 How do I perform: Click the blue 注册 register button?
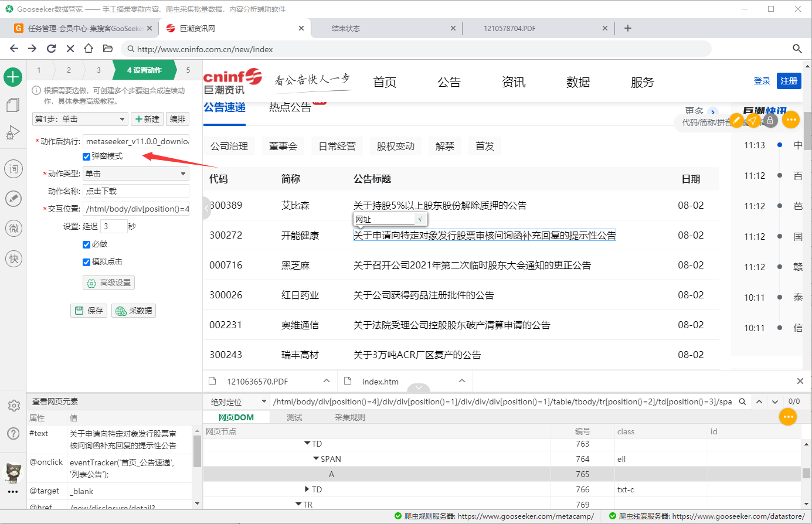(x=789, y=81)
